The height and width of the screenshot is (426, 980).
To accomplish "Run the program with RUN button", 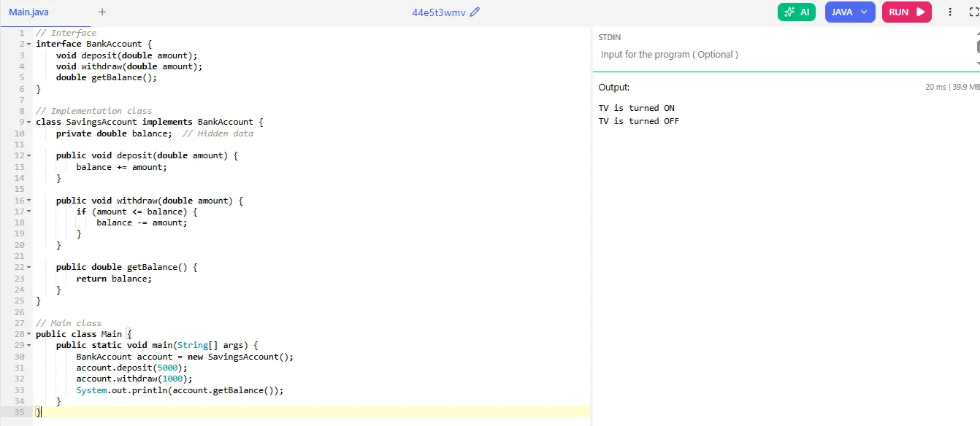I will click(907, 12).
